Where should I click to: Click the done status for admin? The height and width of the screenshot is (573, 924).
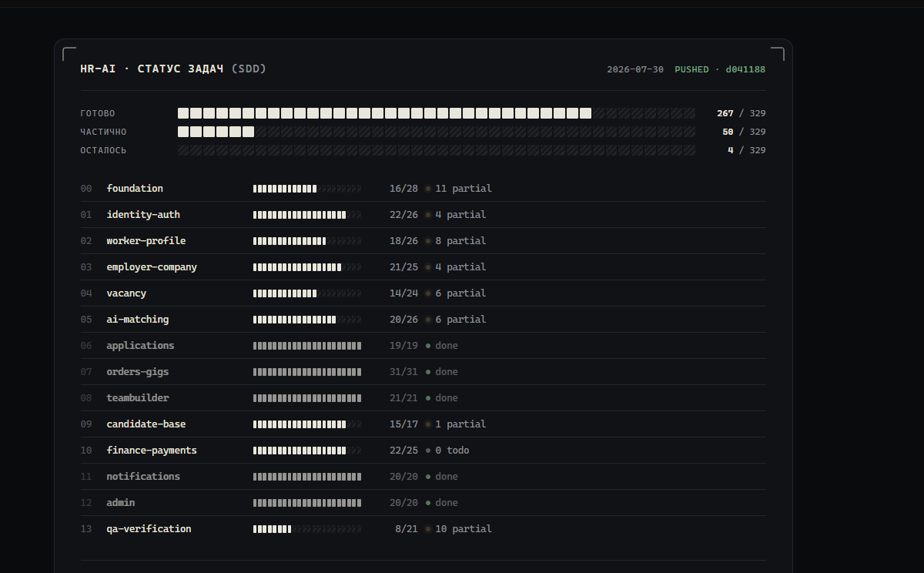pos(447,503)
